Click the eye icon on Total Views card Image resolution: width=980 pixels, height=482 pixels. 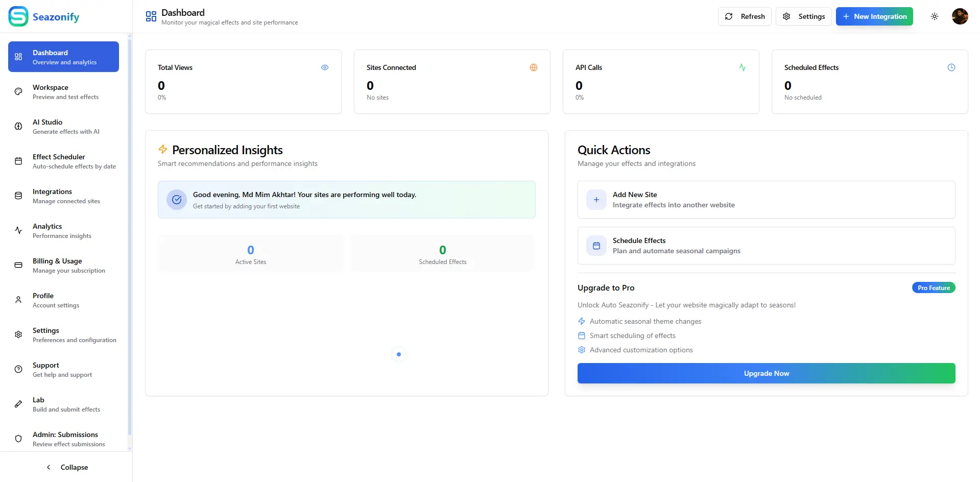coord(325,67)
